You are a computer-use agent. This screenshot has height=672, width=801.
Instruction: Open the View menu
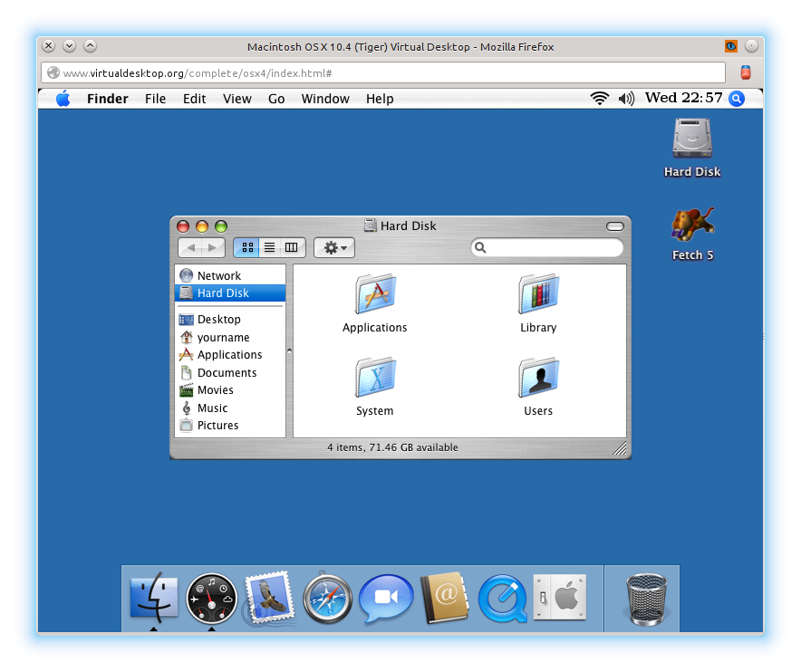237,99
